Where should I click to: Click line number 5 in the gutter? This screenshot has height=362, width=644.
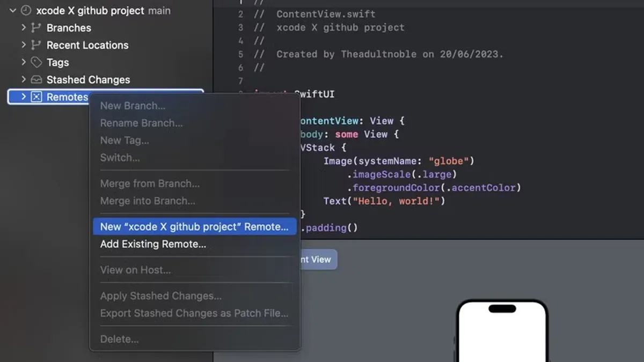(241, 54)
